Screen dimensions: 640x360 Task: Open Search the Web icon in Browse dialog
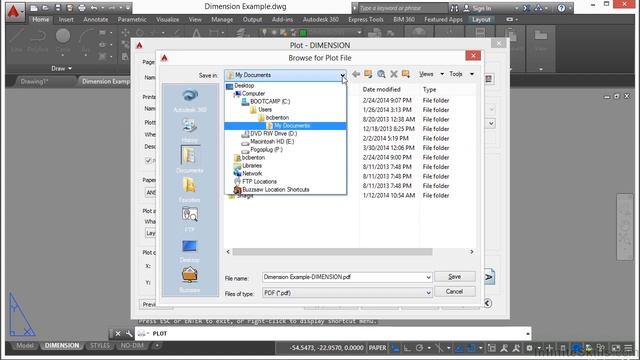(381, 74)
